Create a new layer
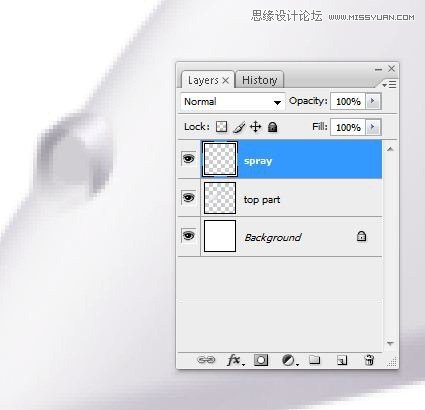 pyautogui.click(x=342, y=360)
